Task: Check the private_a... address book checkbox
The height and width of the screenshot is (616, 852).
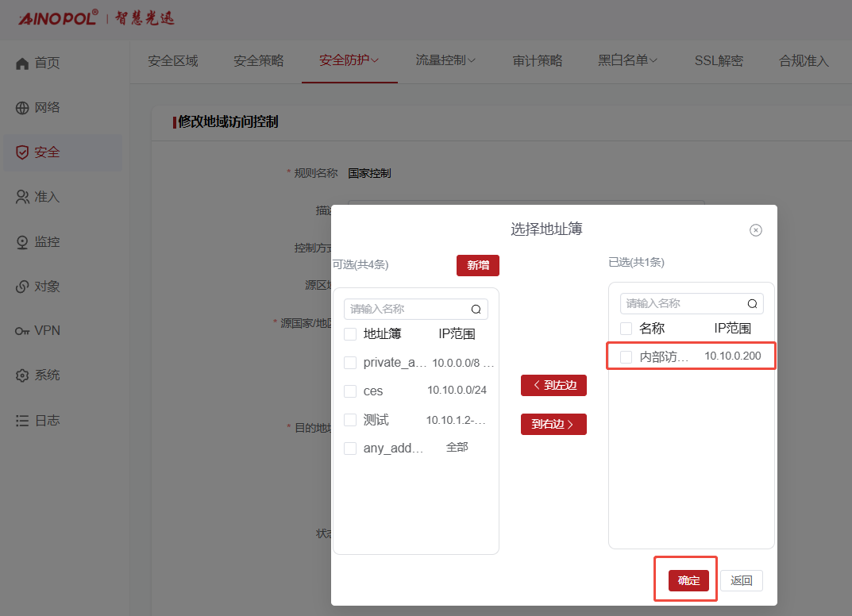Action: click(x=350, y=363)
